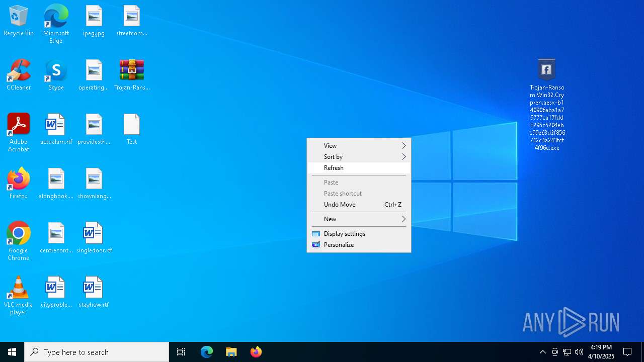Select the Recycle Bin desktop icon
Screen dimensions: 644x362
tap(19, 21)
